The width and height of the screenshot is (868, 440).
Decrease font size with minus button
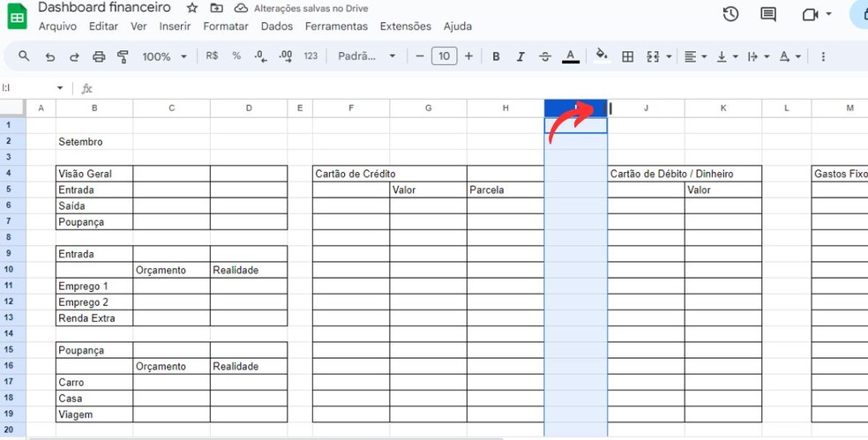[x=420, y=56]
